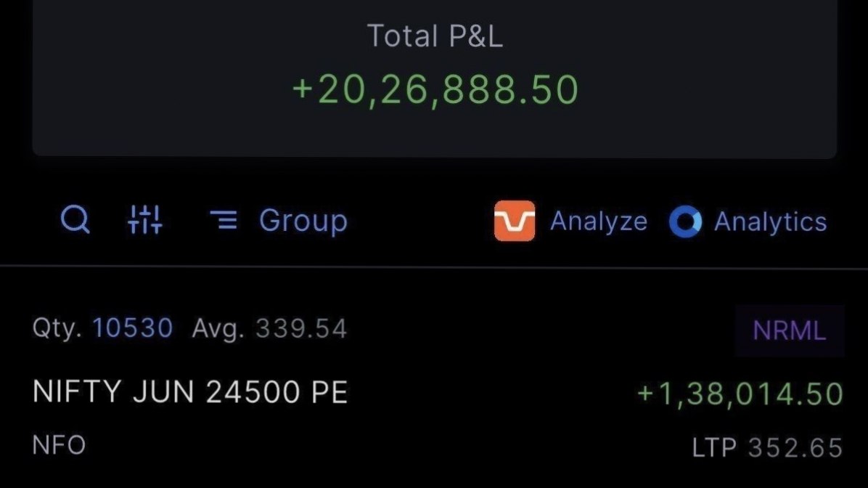Select the NRML product tag

click(x=790, y=330)
